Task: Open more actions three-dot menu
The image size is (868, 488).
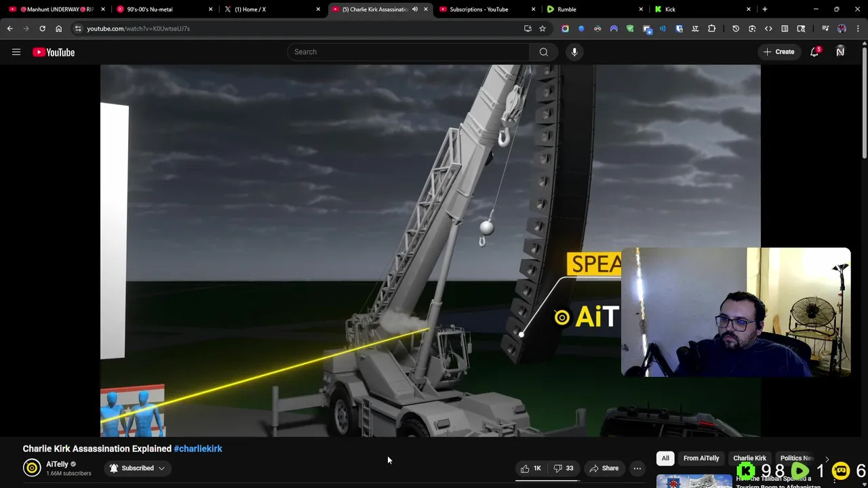Action: (x=637, y=468)
